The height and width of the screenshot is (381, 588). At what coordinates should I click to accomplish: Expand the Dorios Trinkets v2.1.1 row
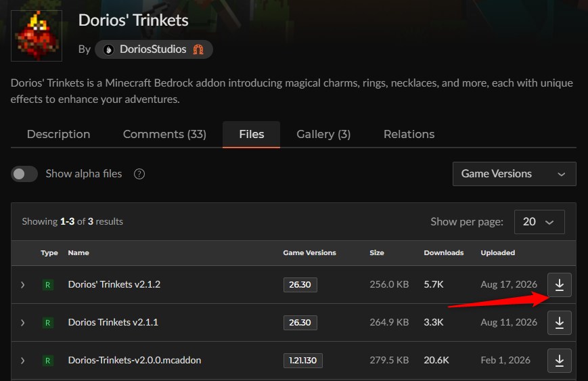click(x=22, y=323)
